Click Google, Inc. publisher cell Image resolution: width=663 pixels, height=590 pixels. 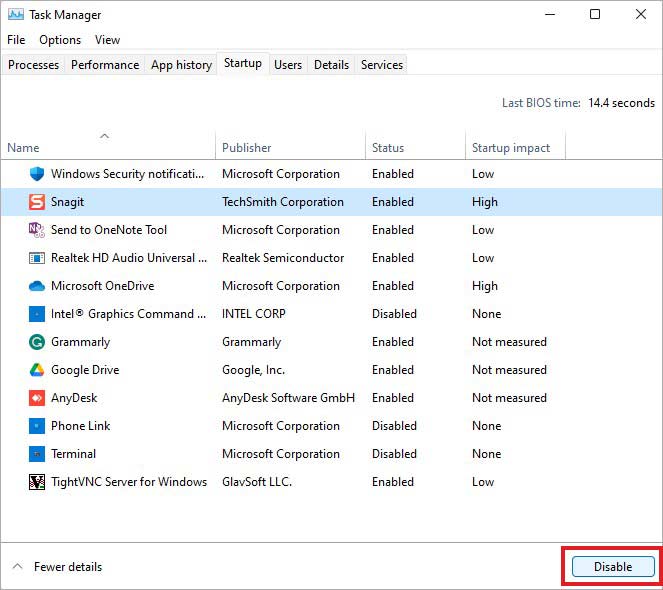point(253,370)
